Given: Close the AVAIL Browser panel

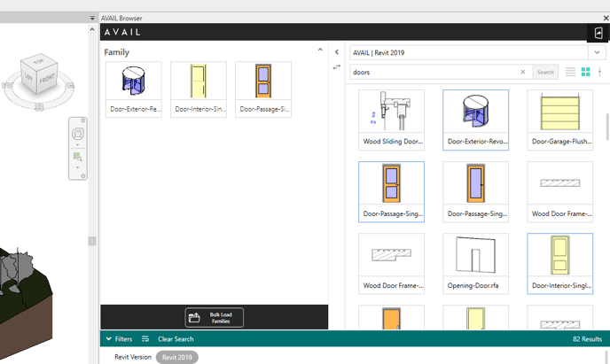Looking at the screenshot, I should point(606,18).
